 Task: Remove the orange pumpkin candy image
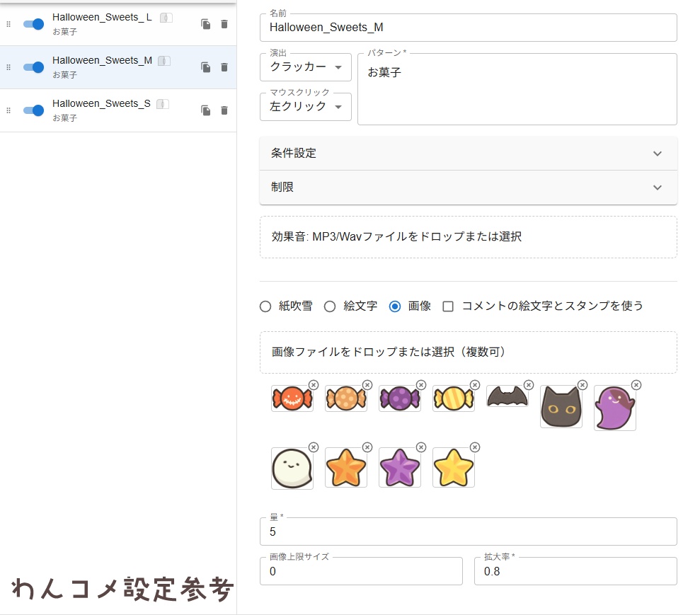[x=312, y=384]
